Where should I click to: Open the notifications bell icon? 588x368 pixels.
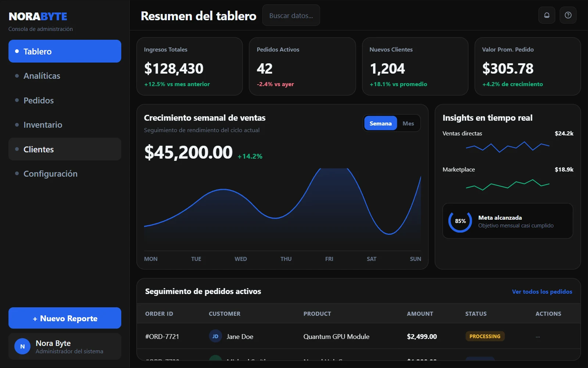(546, 15)
